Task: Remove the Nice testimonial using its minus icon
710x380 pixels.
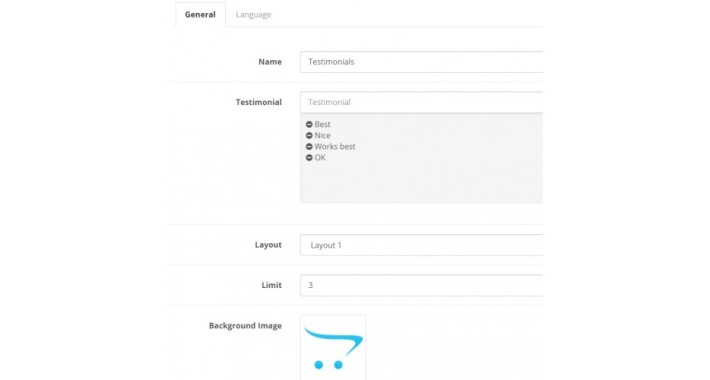Action: [309, 135]
